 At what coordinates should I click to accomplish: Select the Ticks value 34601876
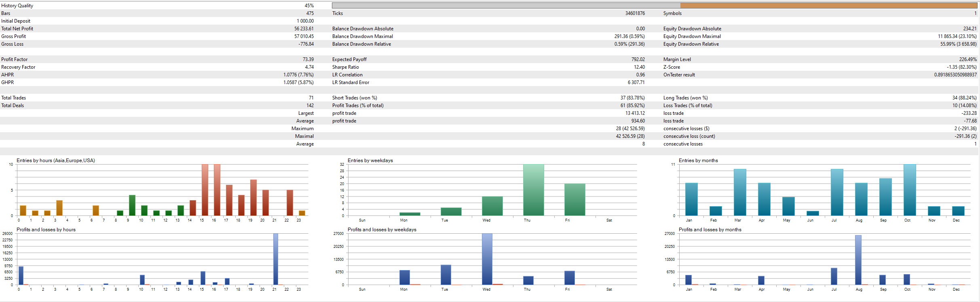coord(635,13)
